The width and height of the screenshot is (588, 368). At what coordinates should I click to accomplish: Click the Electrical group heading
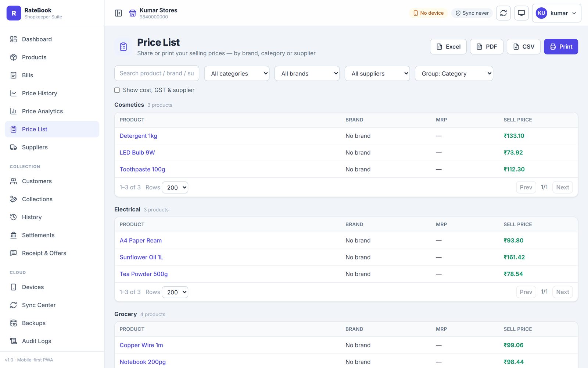[x=127, y=209]
